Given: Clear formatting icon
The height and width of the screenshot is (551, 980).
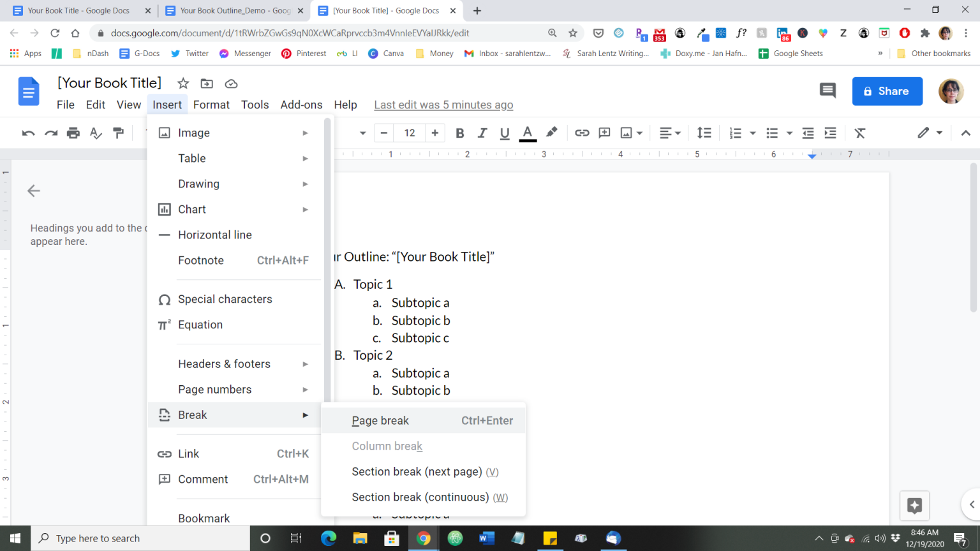Looking at the screenshot, I should (860, 133).
